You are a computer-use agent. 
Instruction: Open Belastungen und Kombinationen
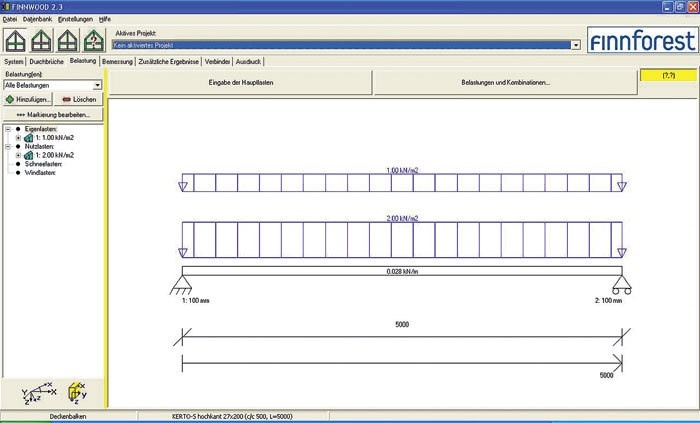[506, 82]
